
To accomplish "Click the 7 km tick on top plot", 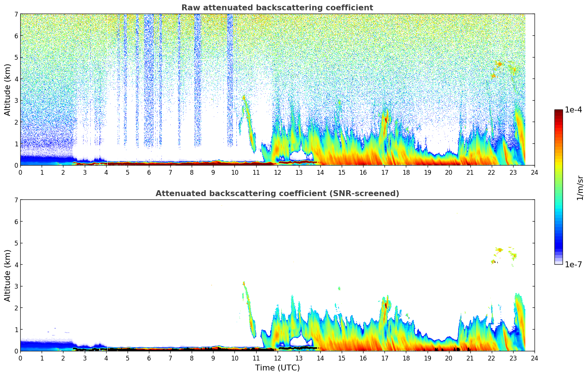I will (x=16, y=14).
